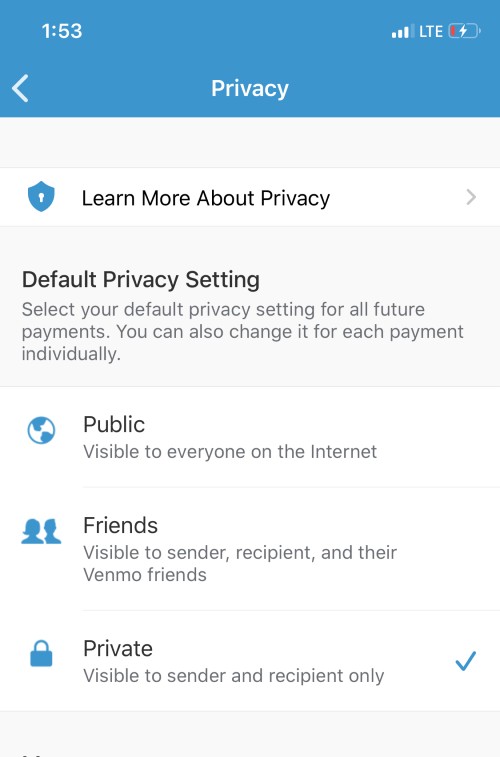
Task: Select Public as default privacy setting
Action: coord(250,437)
